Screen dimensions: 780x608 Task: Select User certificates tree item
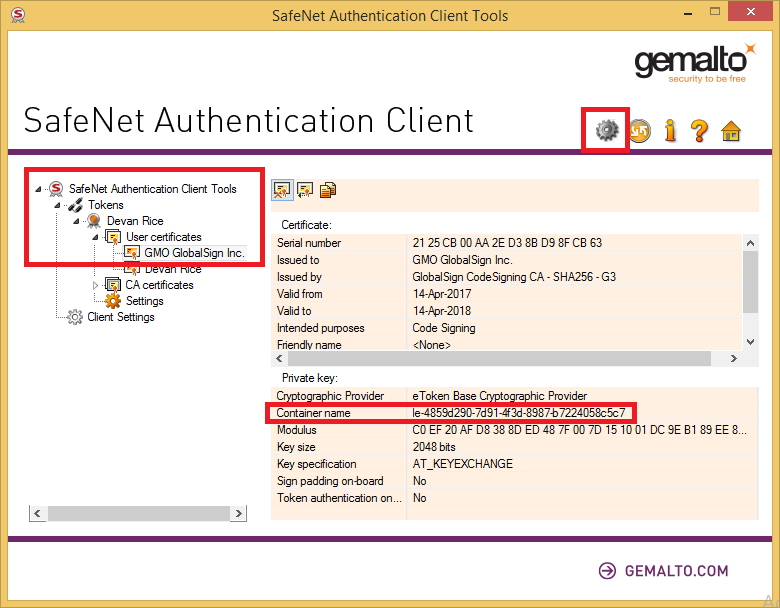coord(164,237)
